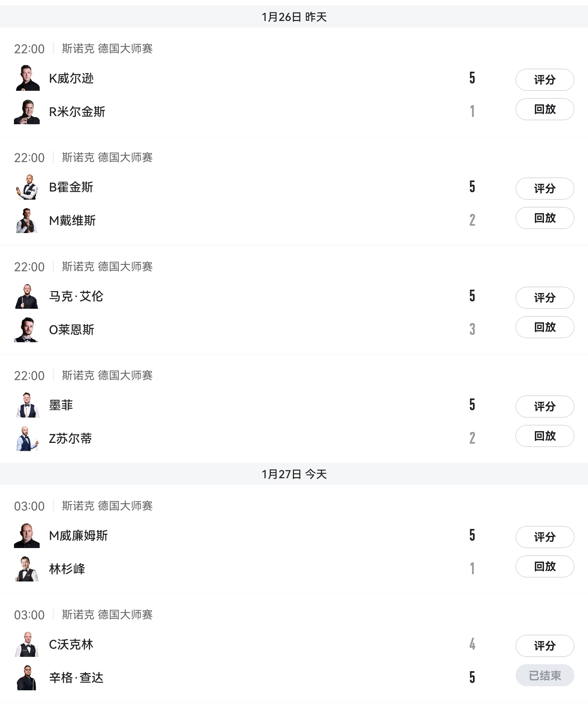Image resolution: width=588 pixels, height=705 pixels.
Task: Rate the K威尔逊 vs R米尔金斯 match
Action: pos(545,80)
